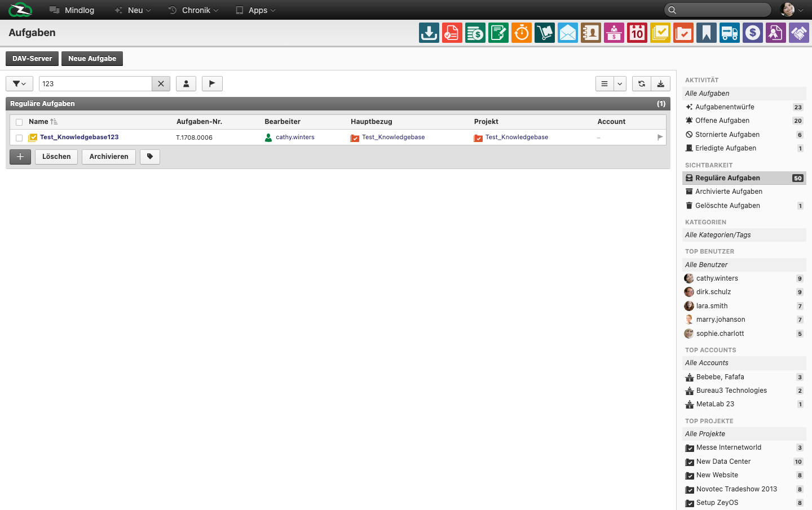Image resolution: width=812 pixels, height=510 pixels.
Task: Click the task search field containing 123
Action: click(x=95, y=83)
